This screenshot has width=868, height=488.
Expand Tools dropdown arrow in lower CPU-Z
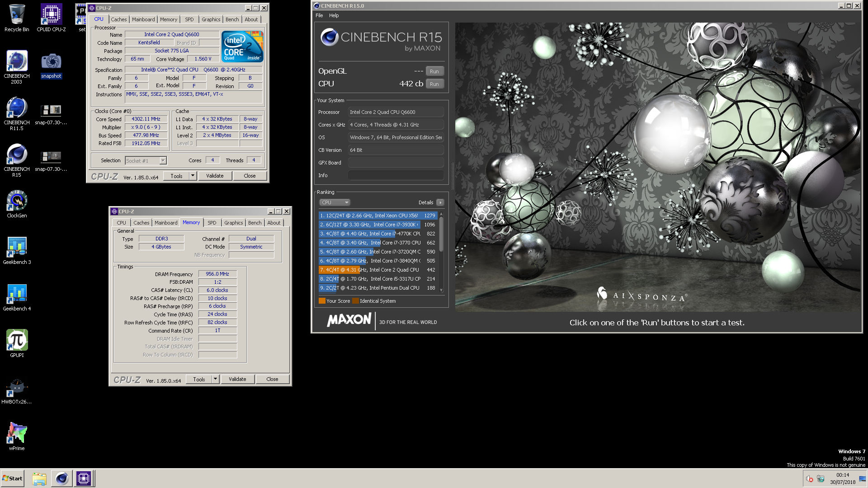[215, 379]
